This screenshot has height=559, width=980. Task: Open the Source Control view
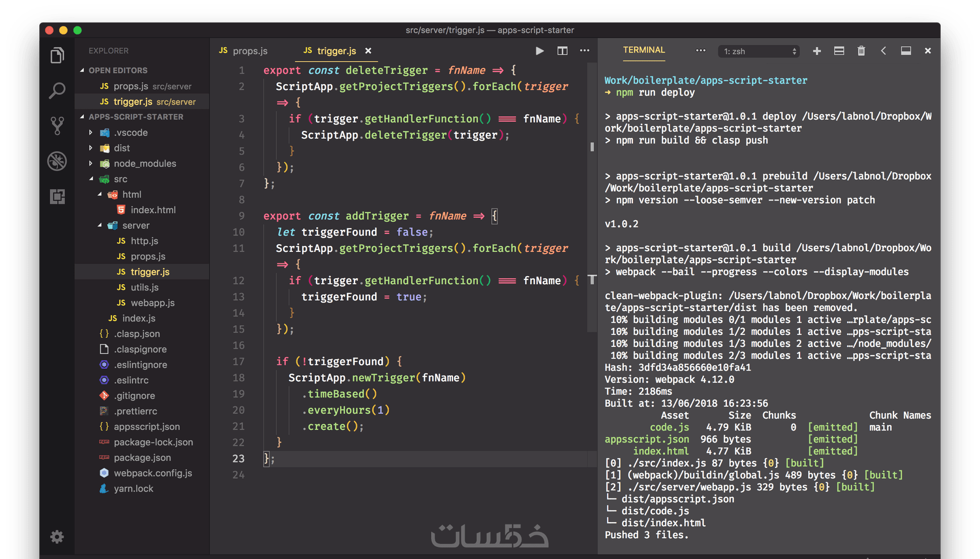pyautogui.click(x=57, y=126)
